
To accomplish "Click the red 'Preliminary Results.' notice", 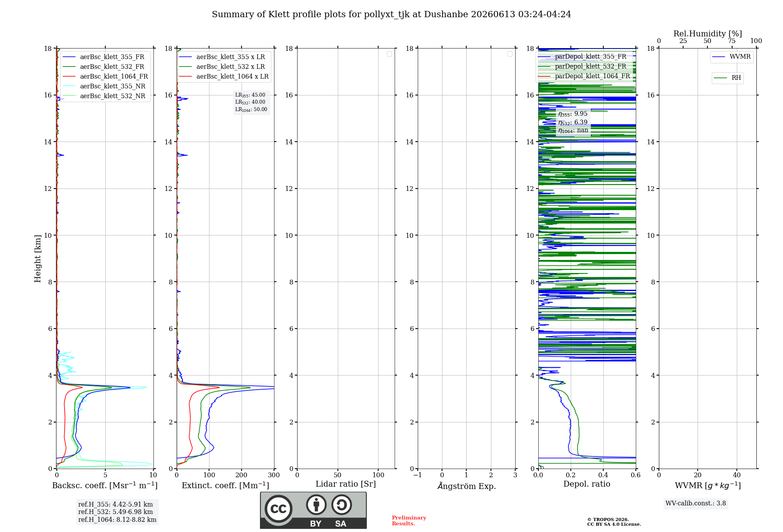I will click(409, 521).
